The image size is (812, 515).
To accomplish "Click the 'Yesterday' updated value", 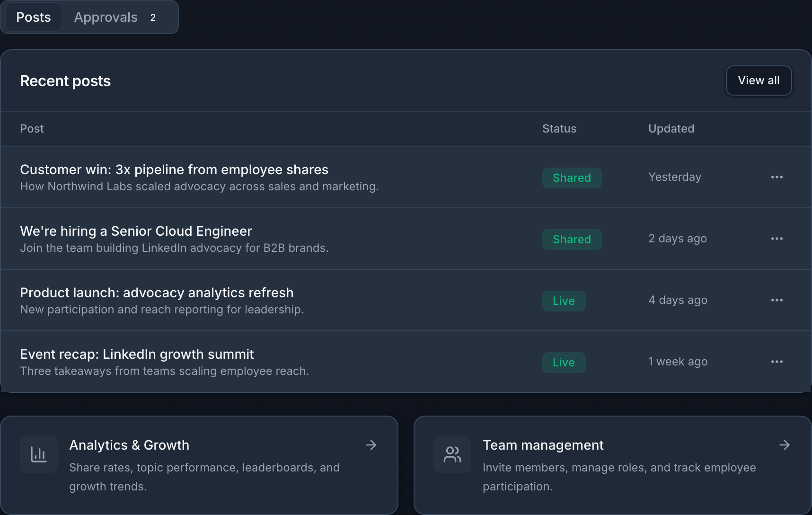I will coord(675,177).
